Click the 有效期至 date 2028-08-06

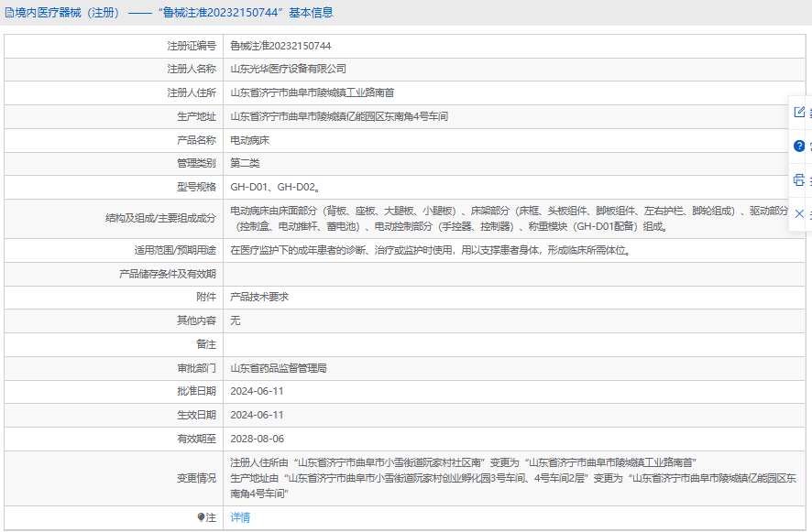257,440
